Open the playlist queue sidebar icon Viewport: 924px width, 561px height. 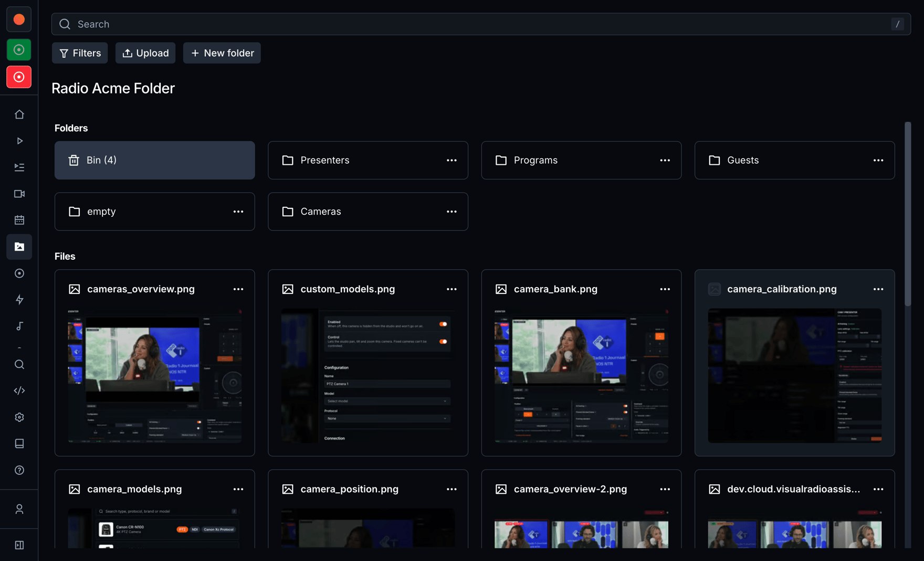pos(19,167)
